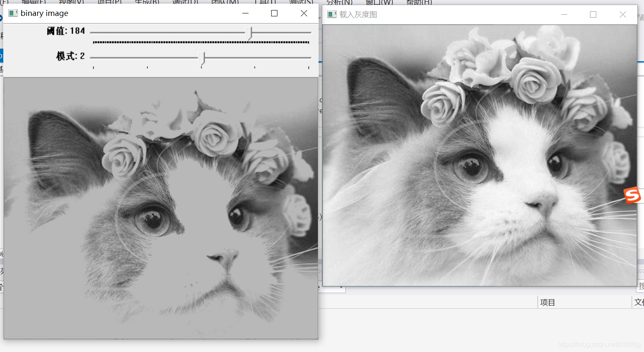The height and width of the screenshot is (352, 644).
Task: Close the 载入灰度图 window
Action: 623,15
